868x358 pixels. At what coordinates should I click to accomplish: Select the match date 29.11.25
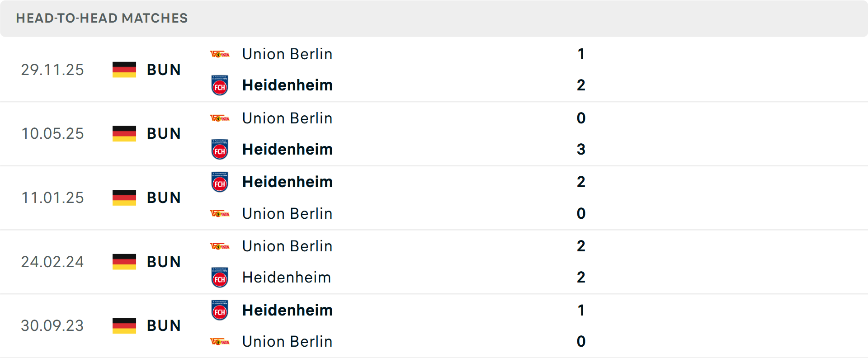pos(52,70)
